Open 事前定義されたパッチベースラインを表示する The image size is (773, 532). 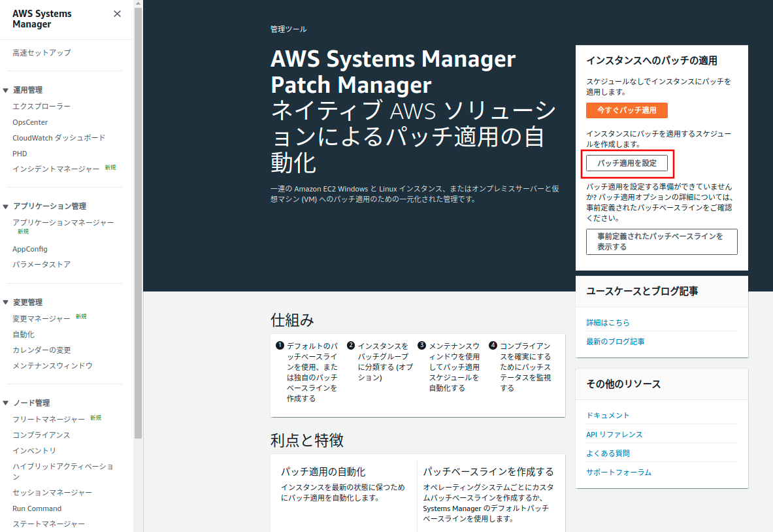661,242
